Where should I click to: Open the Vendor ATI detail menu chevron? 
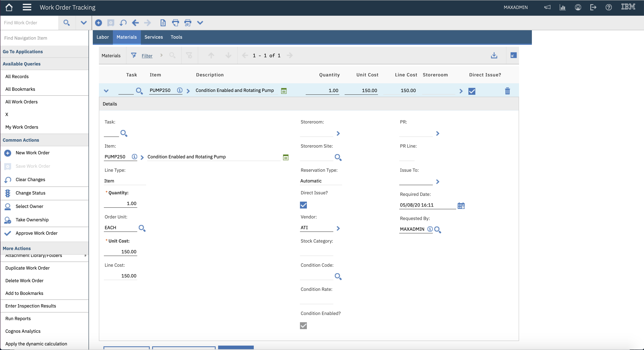pos(338,228)
